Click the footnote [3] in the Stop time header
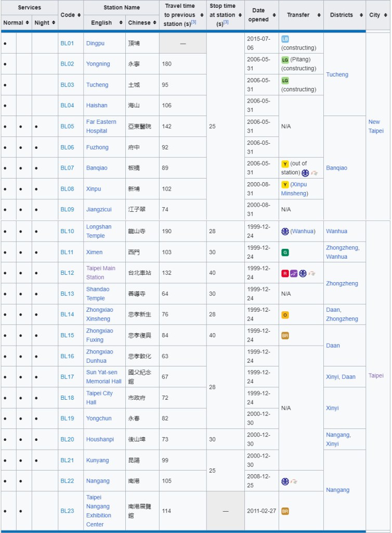The width and height of the screenshot is (392, 533). coord(226,22)
